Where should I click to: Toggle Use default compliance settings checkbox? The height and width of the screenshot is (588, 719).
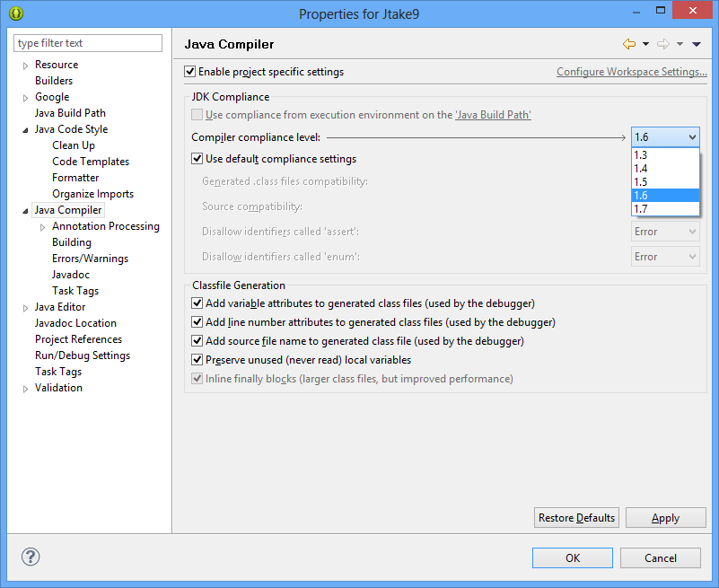click(197, 159)
